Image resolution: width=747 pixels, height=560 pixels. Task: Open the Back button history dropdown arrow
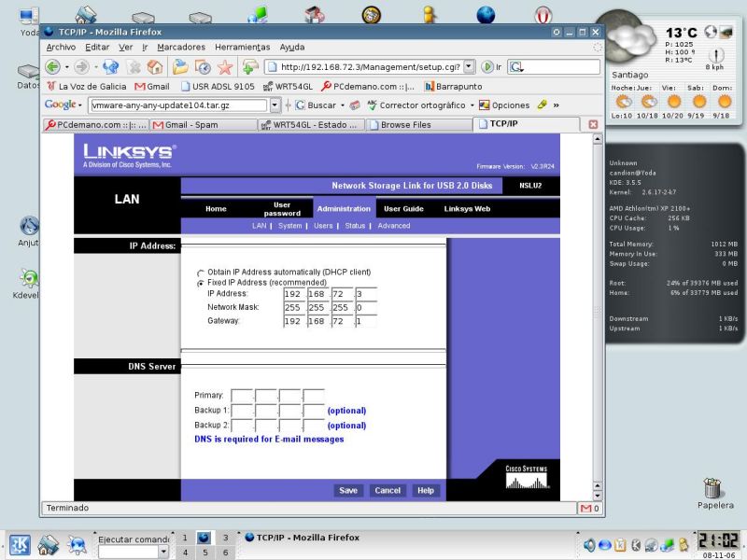pos(66,67)
